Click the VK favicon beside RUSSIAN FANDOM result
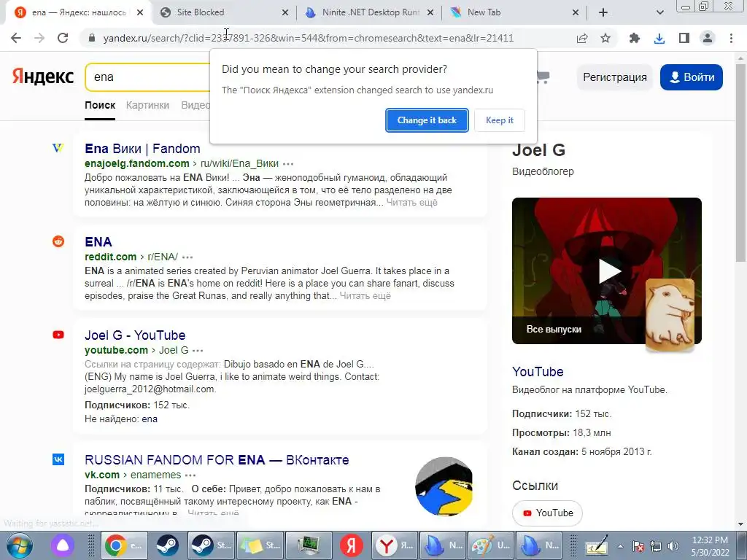Screen dimensions: 747x560 tap(58, 459)
